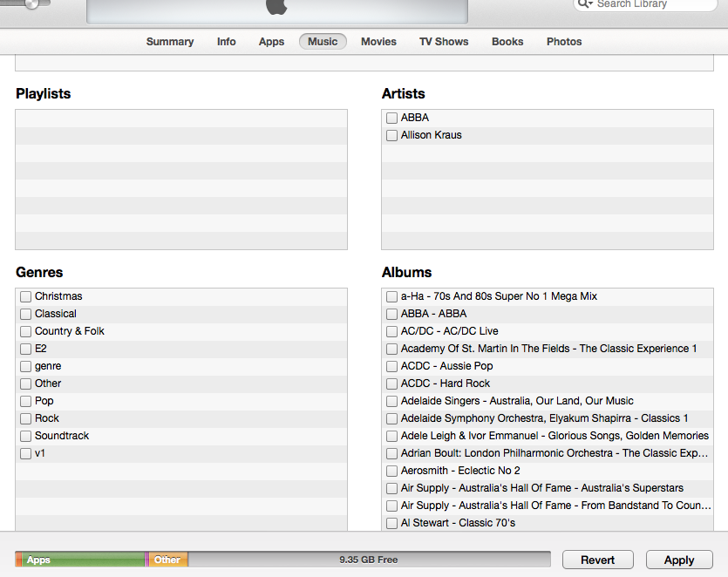
Task: Click the Other segment of capacity bar
Action: [168, 560]
